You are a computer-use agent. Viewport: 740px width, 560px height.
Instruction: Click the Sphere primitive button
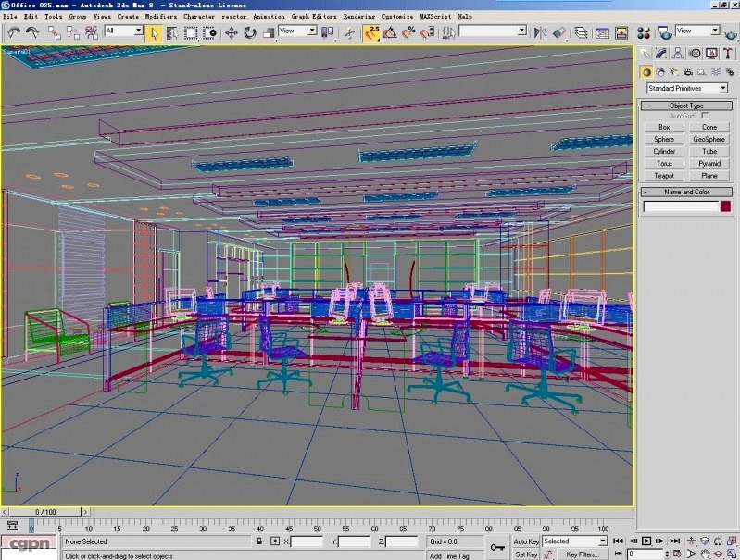(x=664, y=139)
